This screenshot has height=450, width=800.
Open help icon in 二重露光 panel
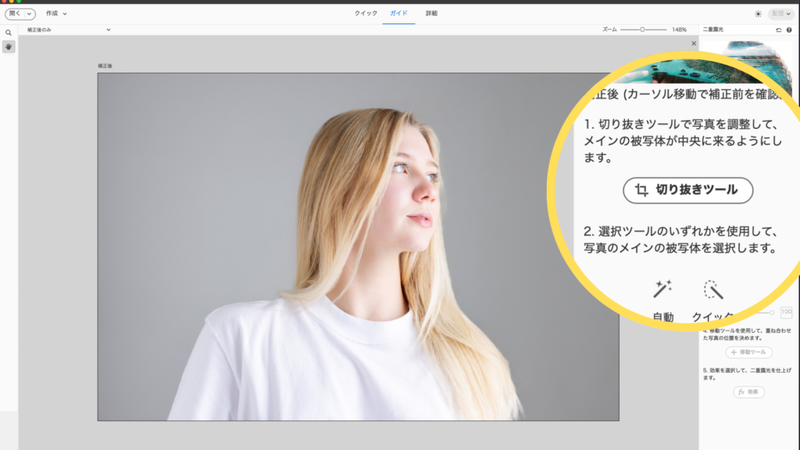[x=789, y=30]
